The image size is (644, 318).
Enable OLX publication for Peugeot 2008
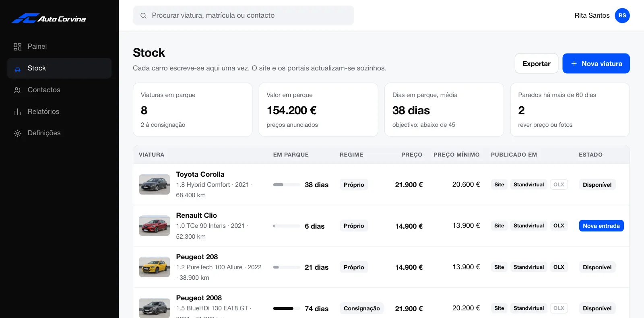[559, 308]
